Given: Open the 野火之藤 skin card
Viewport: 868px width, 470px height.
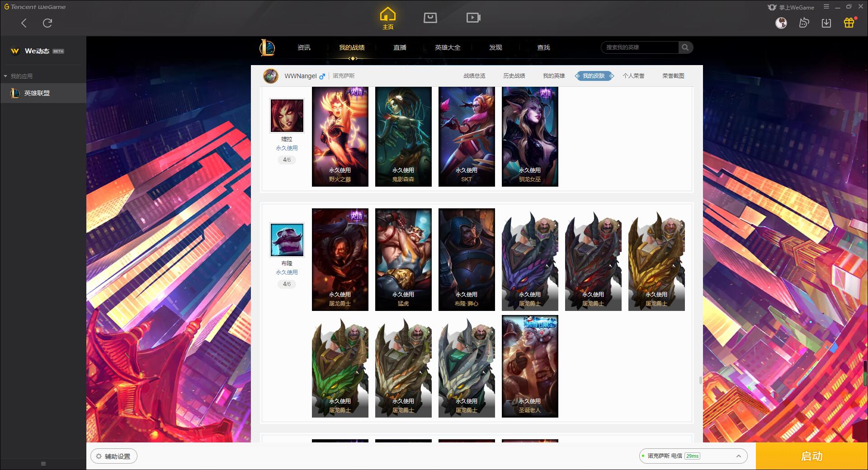Looking at the screenshot, I should pos(340,136).
